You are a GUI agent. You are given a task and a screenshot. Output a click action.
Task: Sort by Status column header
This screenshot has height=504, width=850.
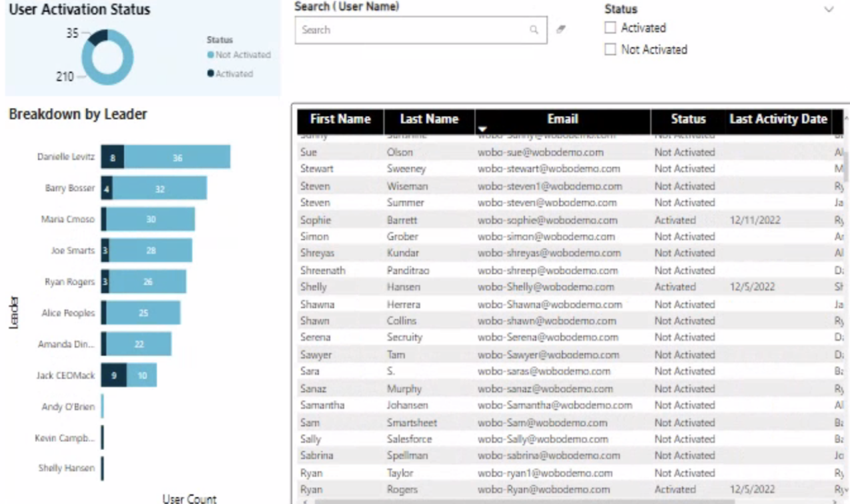tap(688, 120)
